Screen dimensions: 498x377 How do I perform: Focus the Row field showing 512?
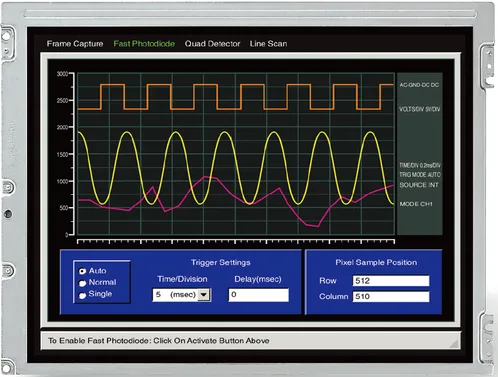[391, 281]
